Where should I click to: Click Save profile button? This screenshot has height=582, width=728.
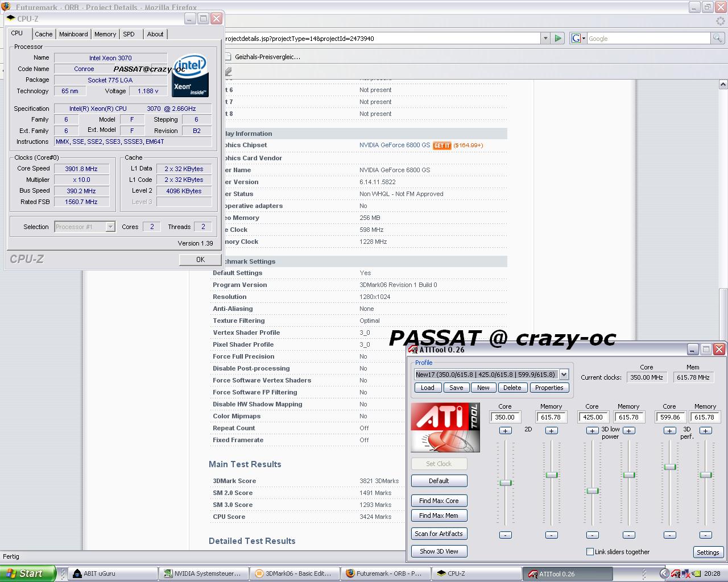click(x=456, y=388)
